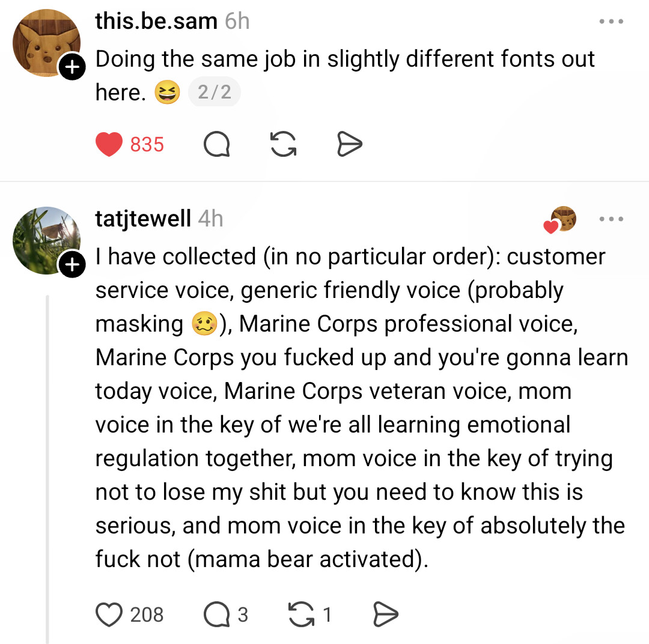Repost this.be.sam's post
The height and width of the screenshot is (644, 649).
[283, 144]
